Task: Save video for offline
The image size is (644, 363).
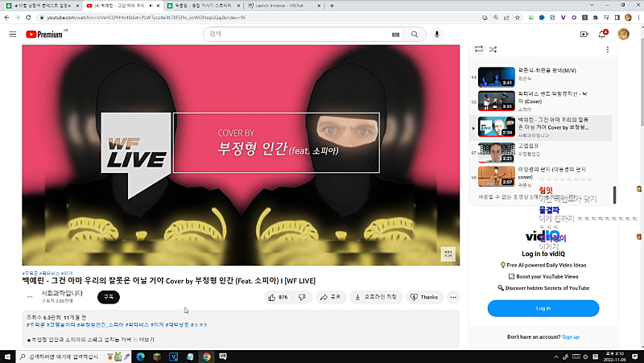Action: pos(376,297)
